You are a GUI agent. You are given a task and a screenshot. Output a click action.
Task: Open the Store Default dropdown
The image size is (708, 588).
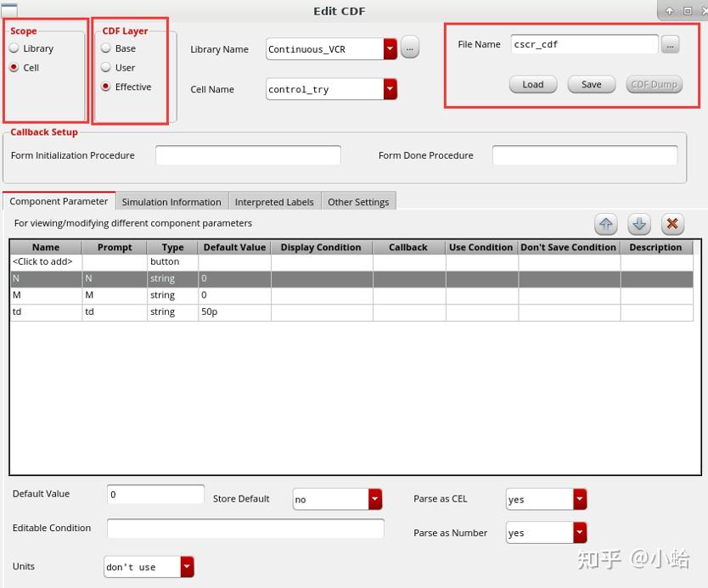[374, 500]
